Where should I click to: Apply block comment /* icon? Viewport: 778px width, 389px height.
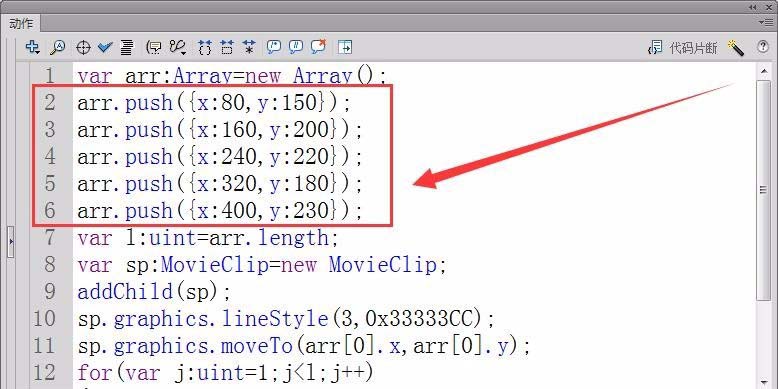pyautogui.click(x=273, y=47)
